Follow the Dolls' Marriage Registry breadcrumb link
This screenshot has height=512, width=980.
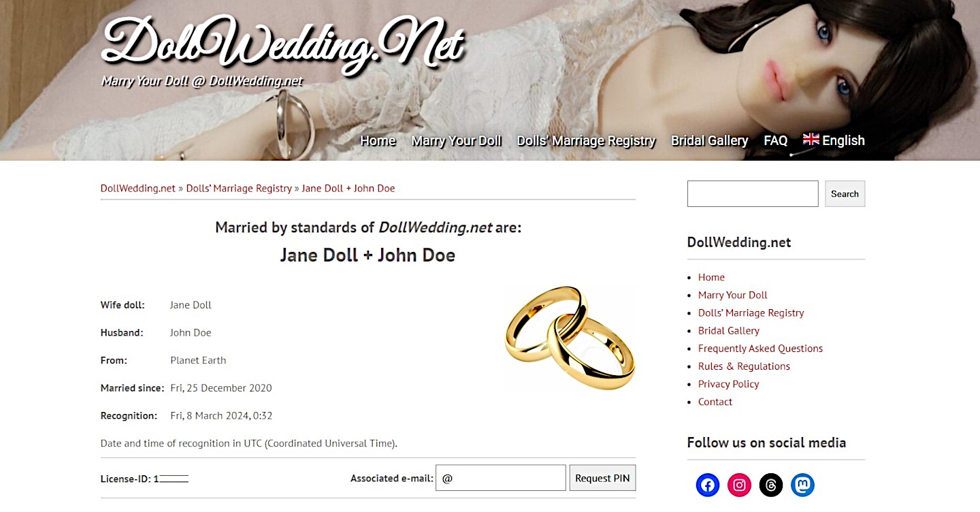point(239,188)
